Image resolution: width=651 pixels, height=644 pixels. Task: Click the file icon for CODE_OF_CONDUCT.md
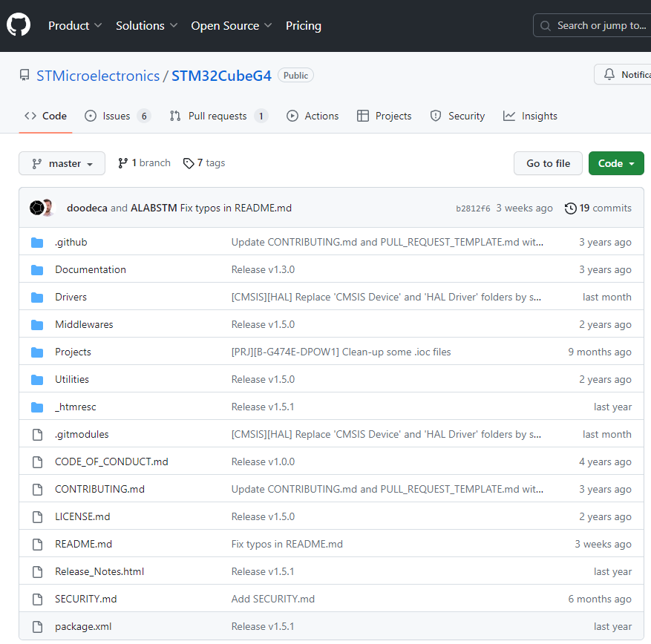(37, 461)
